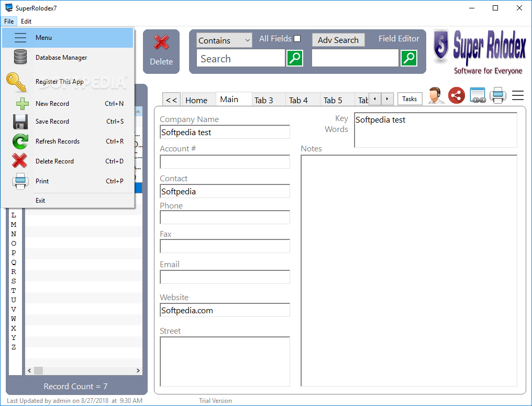This screenshot has width=532, height=406.
Task: Jump to letter S in alphabet index
Action: coord(14,281)
